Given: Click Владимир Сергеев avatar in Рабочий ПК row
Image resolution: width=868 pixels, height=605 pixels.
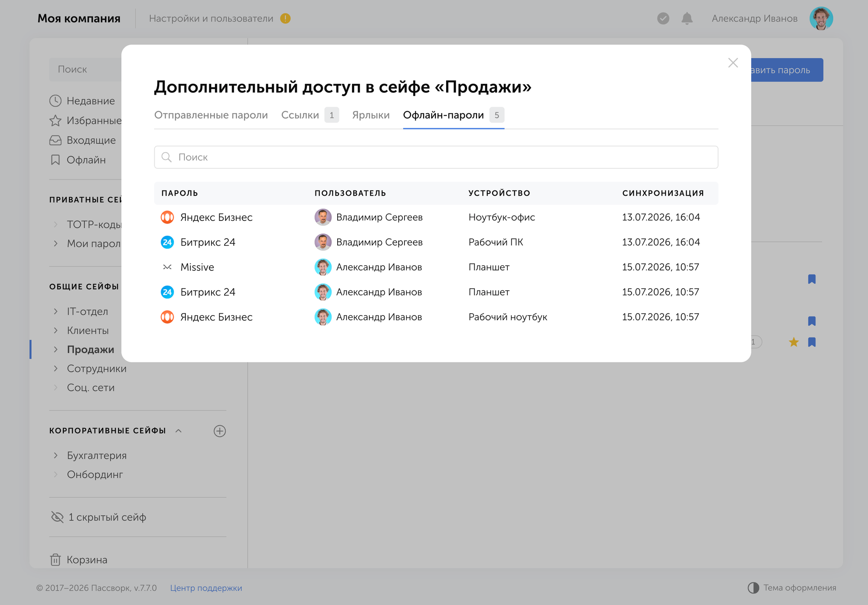Looking at the screenshot, I should click(x=323, y=242).
